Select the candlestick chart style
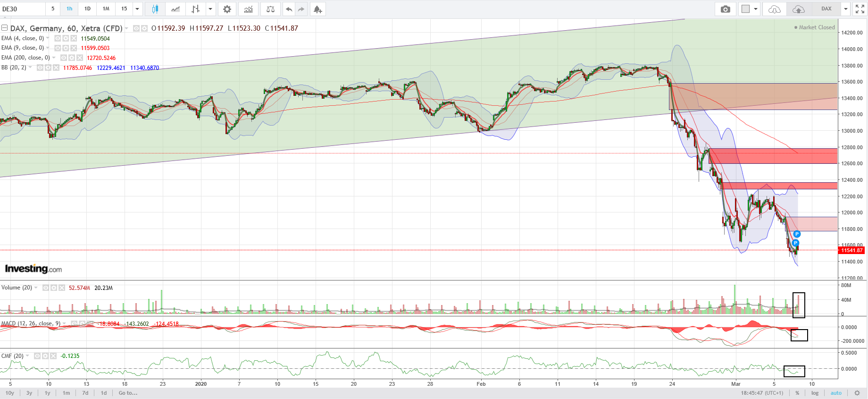The image size is (868, 399). coord(155,9)
